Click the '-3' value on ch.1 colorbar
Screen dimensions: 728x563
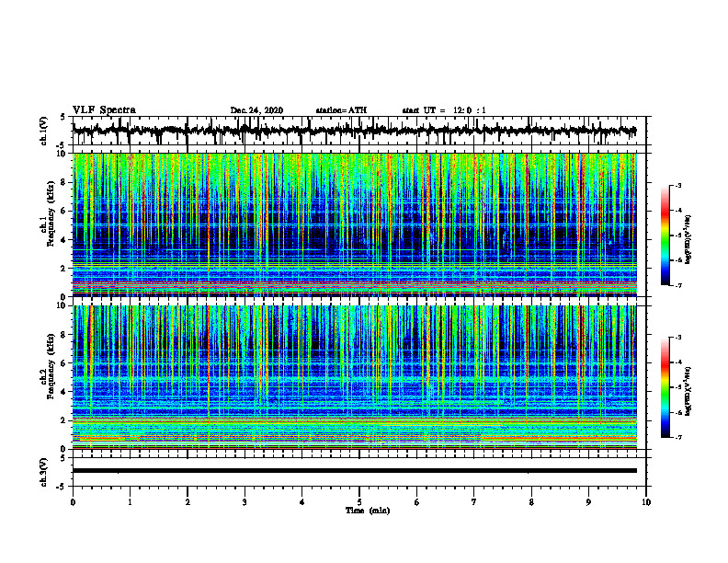677,185
